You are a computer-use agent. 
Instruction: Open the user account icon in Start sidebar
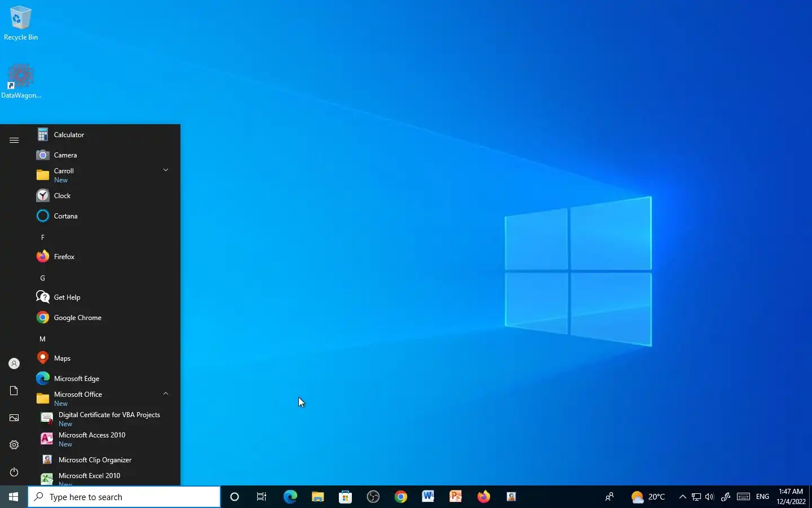14,364
